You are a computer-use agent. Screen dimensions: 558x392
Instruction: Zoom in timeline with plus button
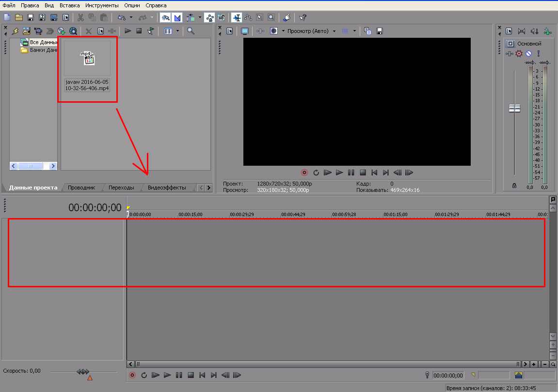coord(534,364)
